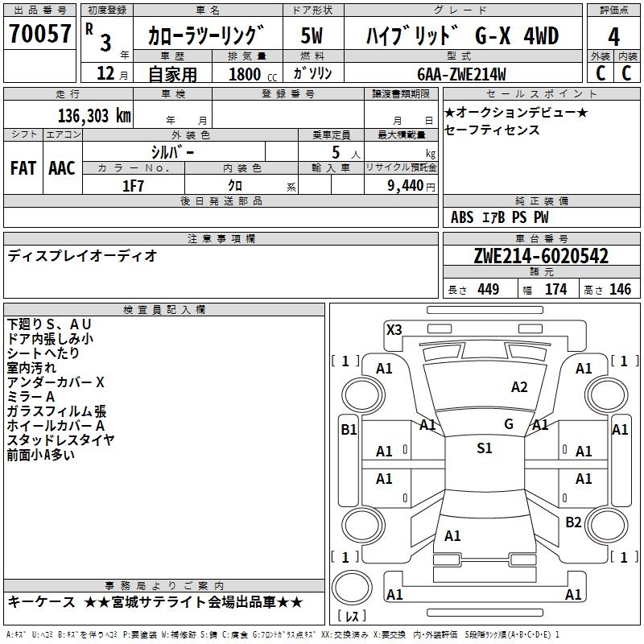This screenshot has width=644, height=644.
Task: Select notice text ディスプレイオーディオ
Action: [82, 256]
